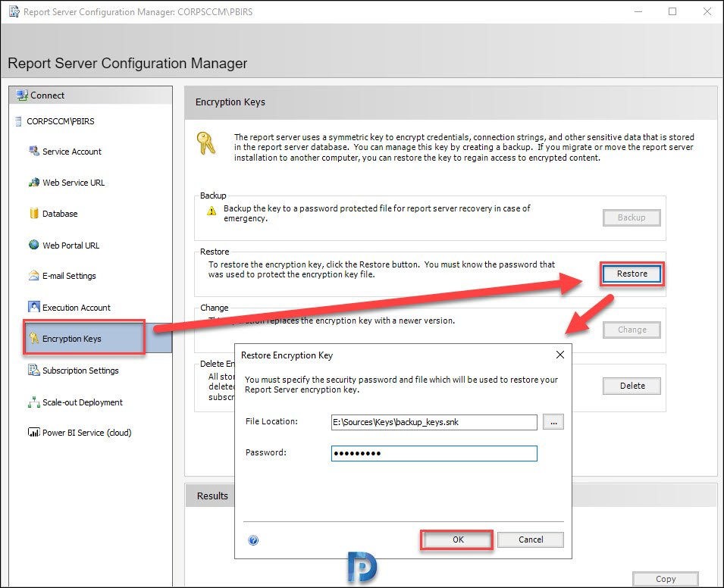Click the Change button
The height and width of the screenshot is (588, 724).
632,330
